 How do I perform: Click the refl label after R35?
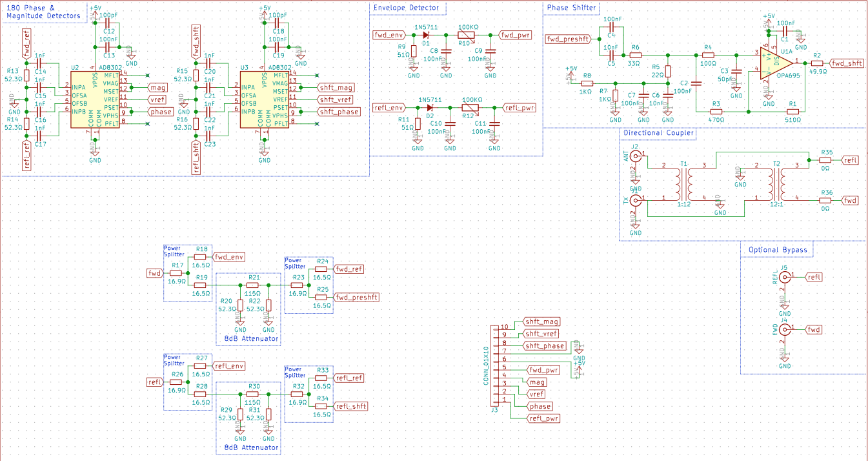(x=851, y=160)
